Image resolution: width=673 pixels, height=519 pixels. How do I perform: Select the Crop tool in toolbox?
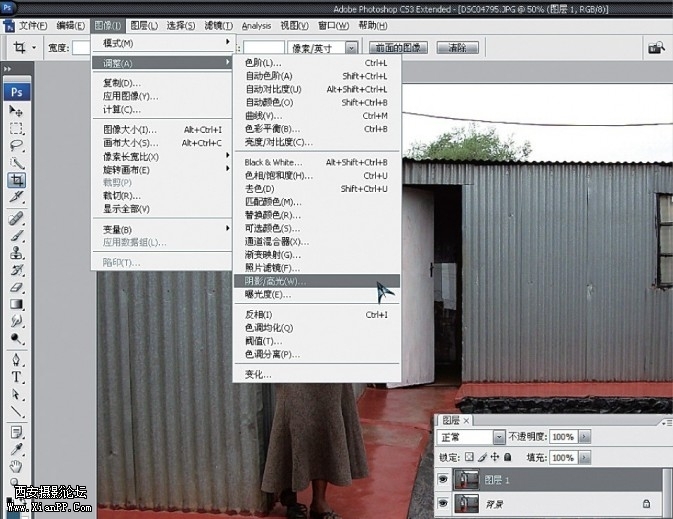click(x=17, y=180)
